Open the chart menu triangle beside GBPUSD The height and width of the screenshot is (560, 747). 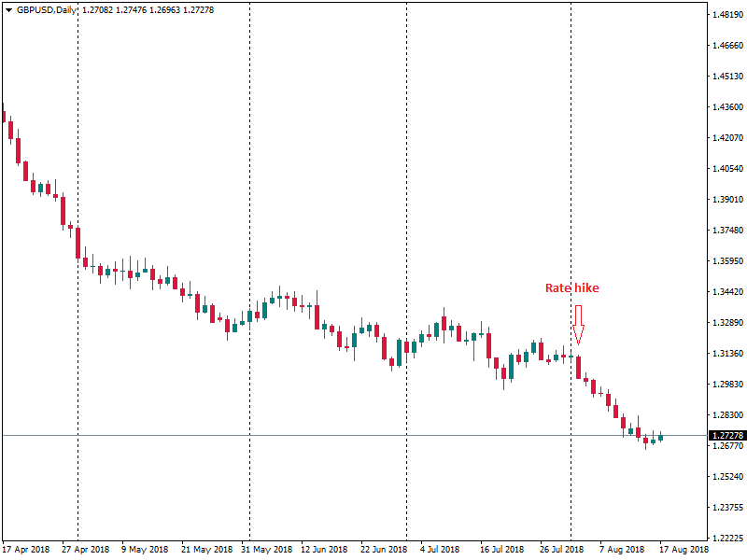(8, 9)
